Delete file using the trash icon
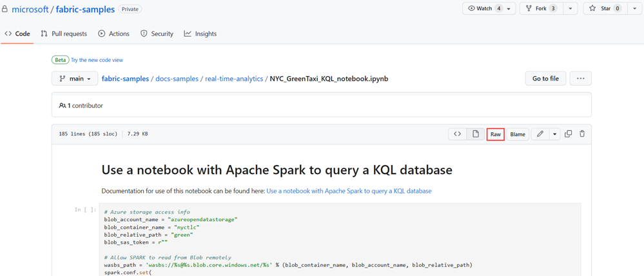Viewport: 644px width, 276px height. (x=582, y=134)
